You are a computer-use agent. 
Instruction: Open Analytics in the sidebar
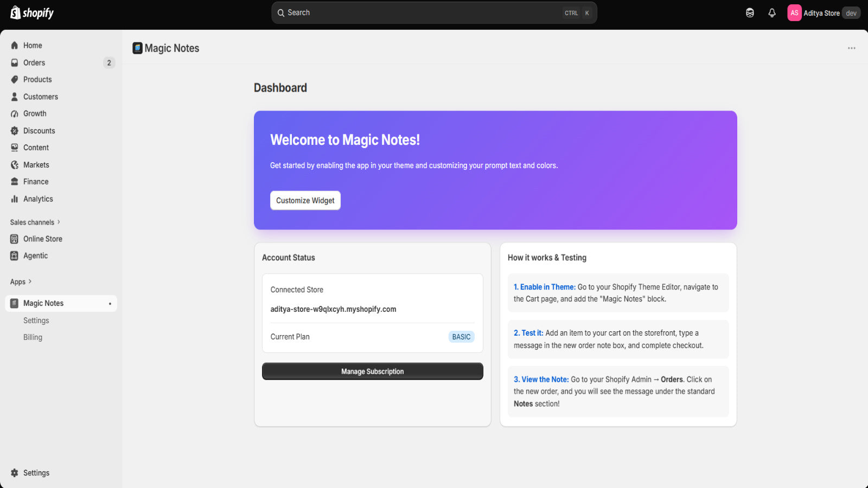[61, 199]
